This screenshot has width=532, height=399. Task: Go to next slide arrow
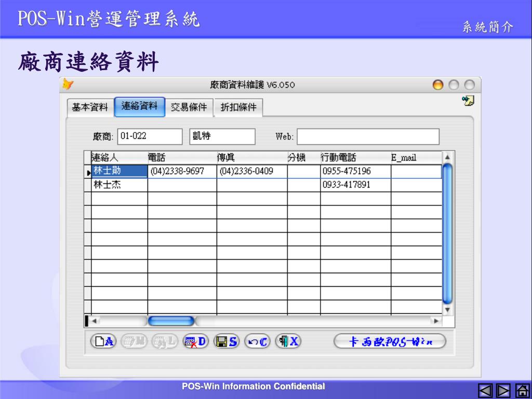coord(503,391)
